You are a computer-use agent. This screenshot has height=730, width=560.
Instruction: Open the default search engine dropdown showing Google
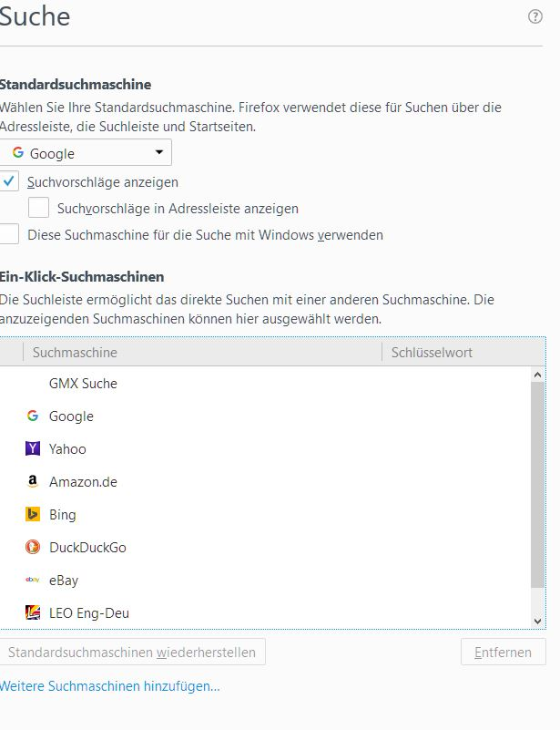(86, 152)
